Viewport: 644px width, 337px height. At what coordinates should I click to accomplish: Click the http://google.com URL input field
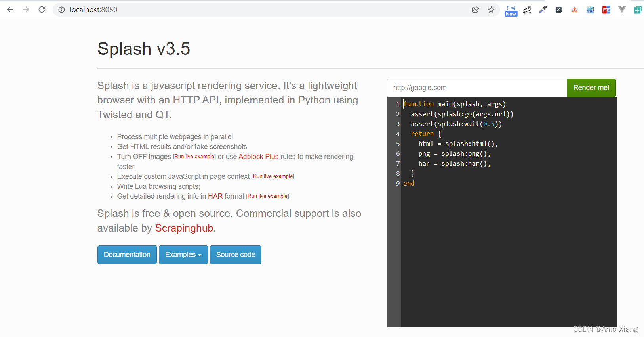[x=477, y=88]
